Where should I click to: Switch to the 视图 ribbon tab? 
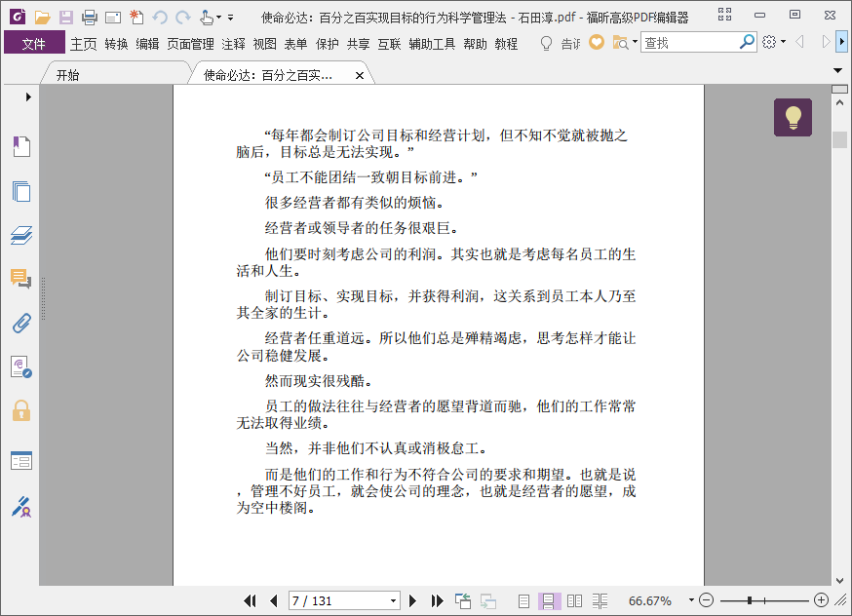264,44
